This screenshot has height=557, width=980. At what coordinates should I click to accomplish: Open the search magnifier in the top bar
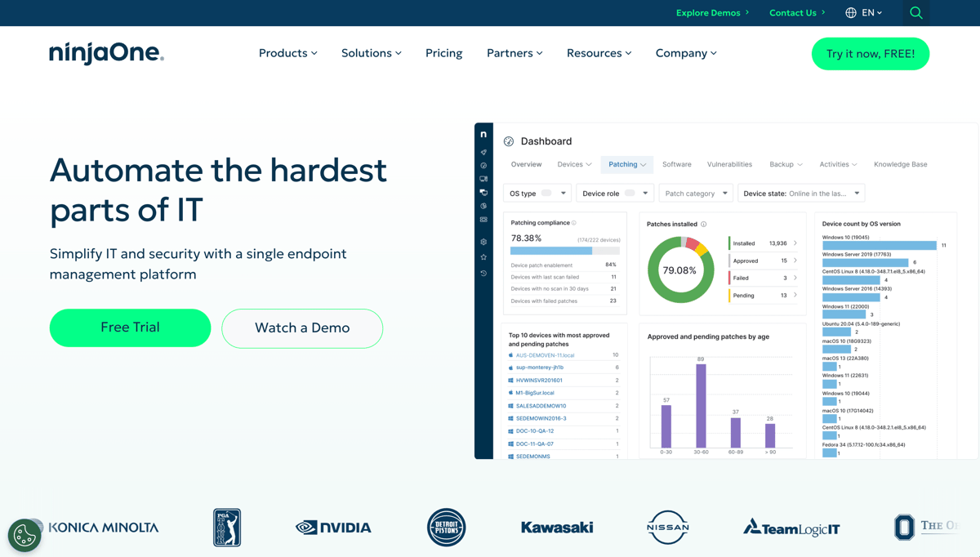[x=916, y=13]
